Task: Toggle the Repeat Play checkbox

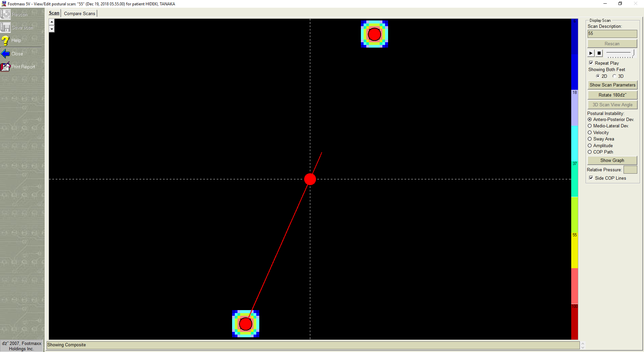Action: coord(591,63)
